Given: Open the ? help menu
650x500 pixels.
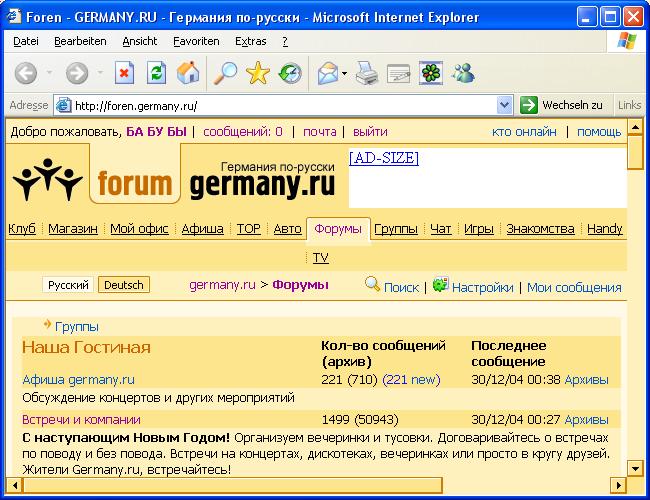Looking at the screenshot, I should tap(285, 41).
